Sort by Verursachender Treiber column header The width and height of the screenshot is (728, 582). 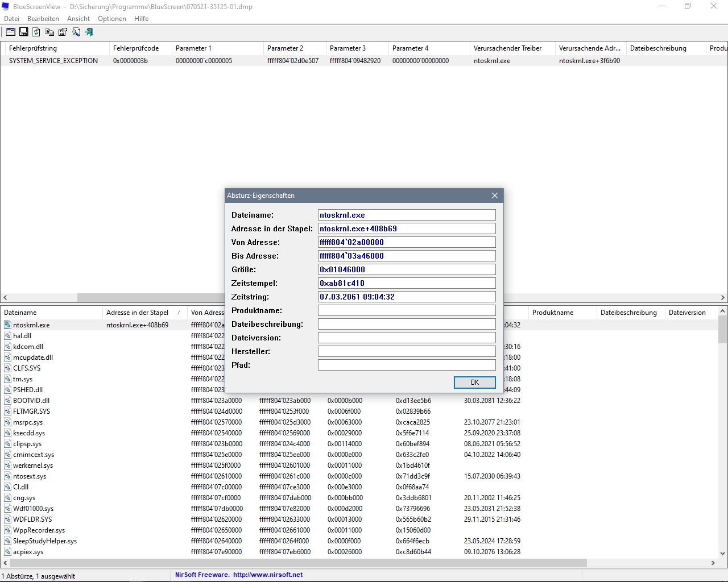coord(513,48)
